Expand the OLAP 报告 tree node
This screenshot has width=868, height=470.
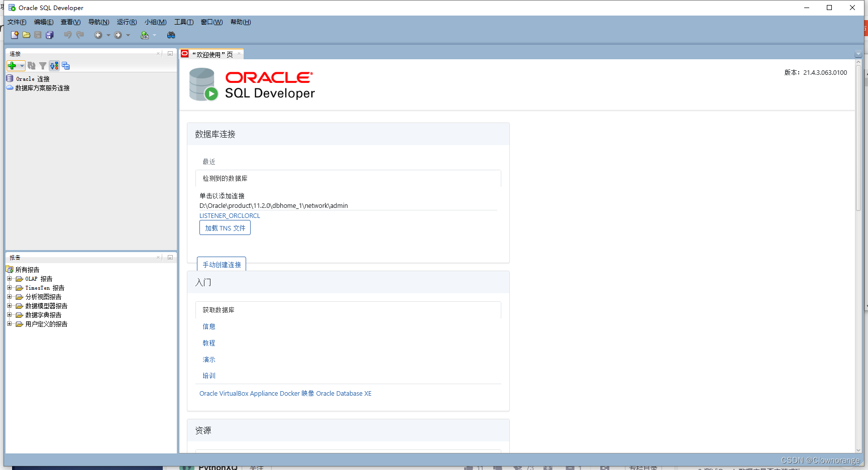coord(9,279)
